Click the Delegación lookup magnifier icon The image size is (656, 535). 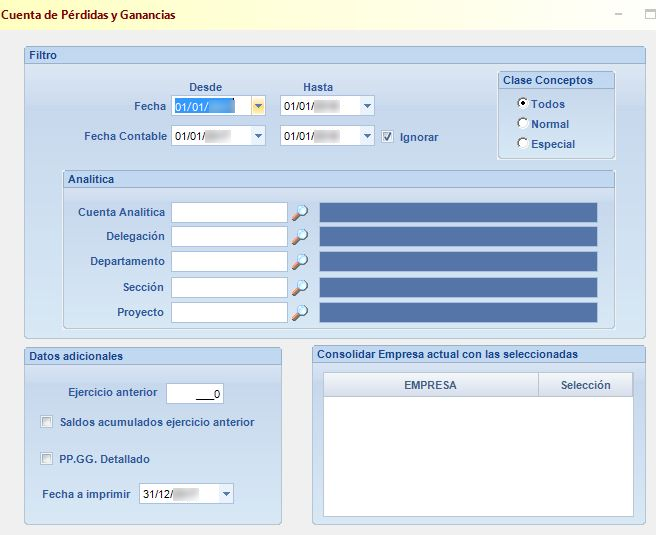coord(300,237)
